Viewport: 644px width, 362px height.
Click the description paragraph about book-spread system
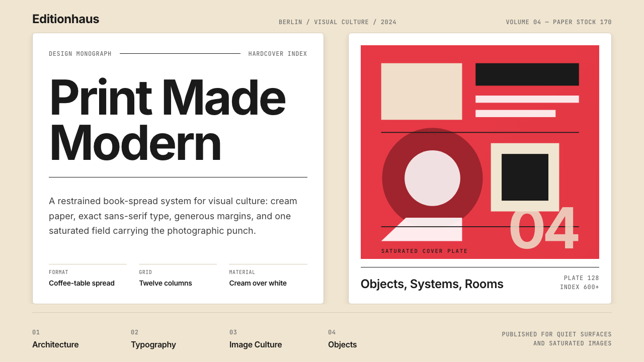[x=173, y=216]
